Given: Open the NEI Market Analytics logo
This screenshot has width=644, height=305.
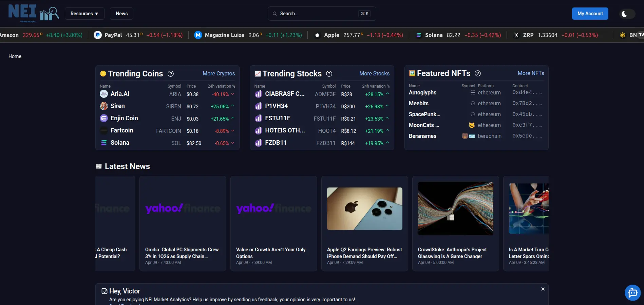Looking at the screenshot, I should pos(34,14).
